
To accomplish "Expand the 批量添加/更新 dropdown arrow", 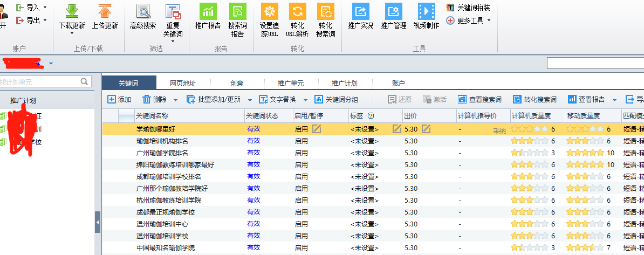I will [x=250, y=100].
